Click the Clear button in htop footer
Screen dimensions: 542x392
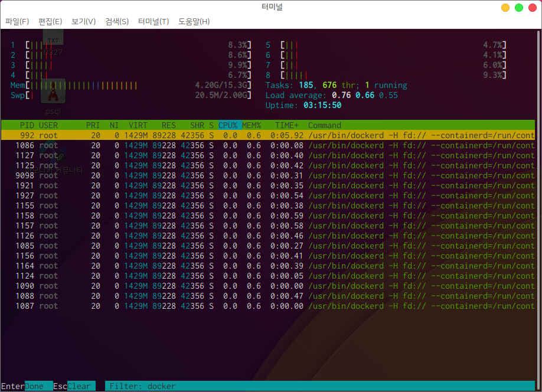click(x=79, y=386)
